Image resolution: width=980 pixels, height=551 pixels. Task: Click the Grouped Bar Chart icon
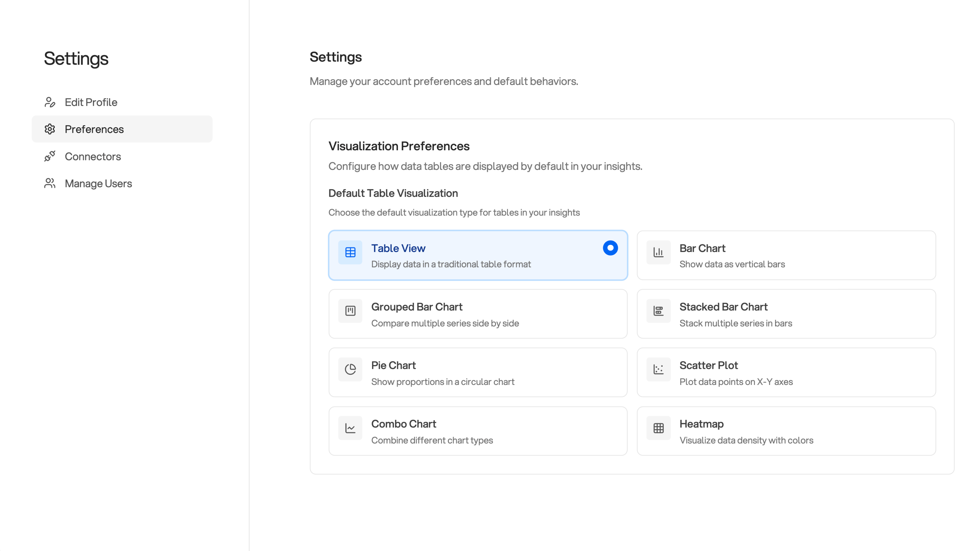click(x=350, y=311)
